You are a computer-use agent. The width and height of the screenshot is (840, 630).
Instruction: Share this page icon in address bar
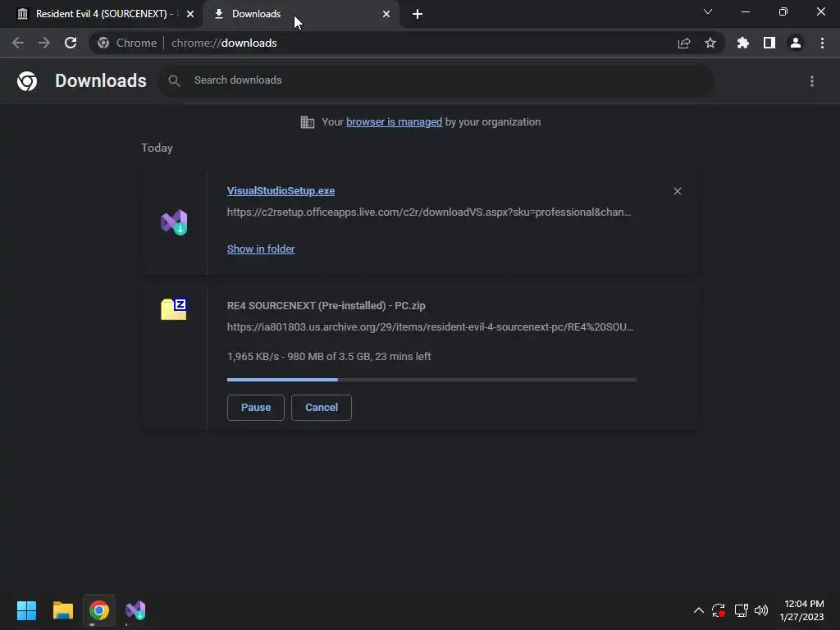(x=684, y=43)
